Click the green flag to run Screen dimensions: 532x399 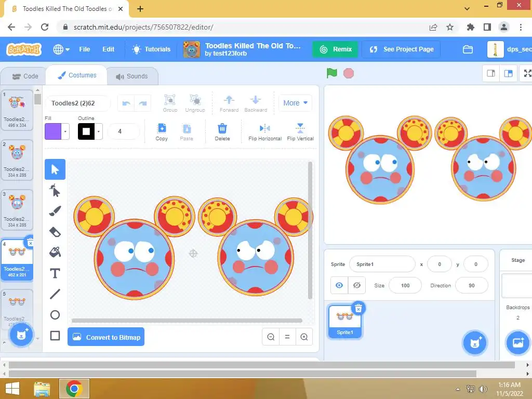332,73
